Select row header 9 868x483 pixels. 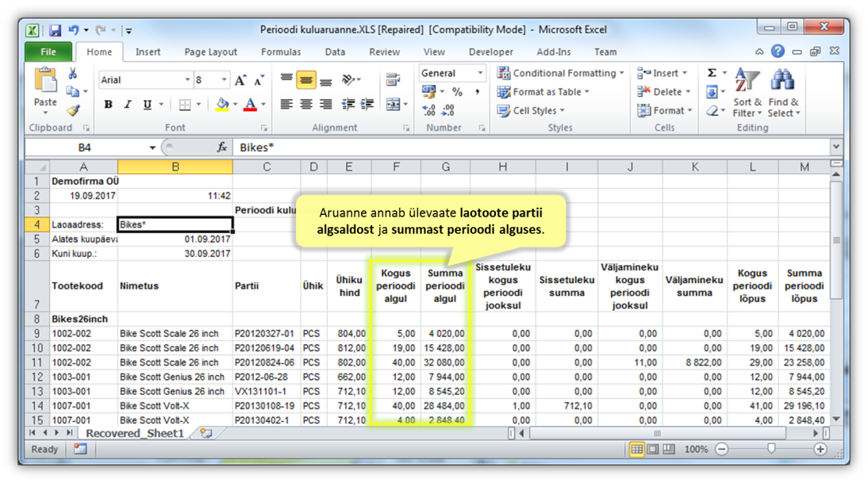click(x=37, y=334)
